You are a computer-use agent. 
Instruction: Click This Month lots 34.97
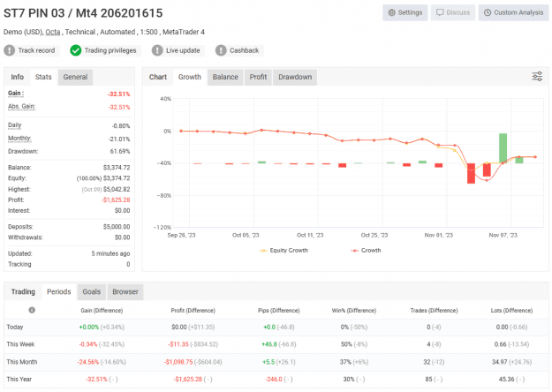tap(499, 362)
